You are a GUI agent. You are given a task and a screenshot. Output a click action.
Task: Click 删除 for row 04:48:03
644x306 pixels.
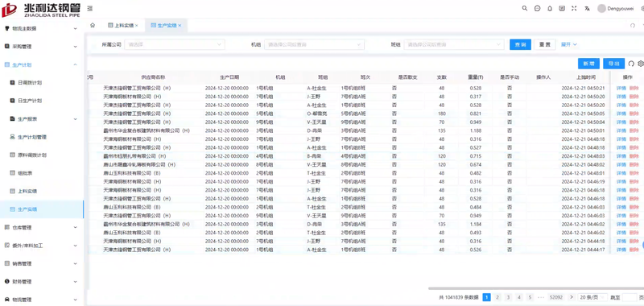(634, 156)
